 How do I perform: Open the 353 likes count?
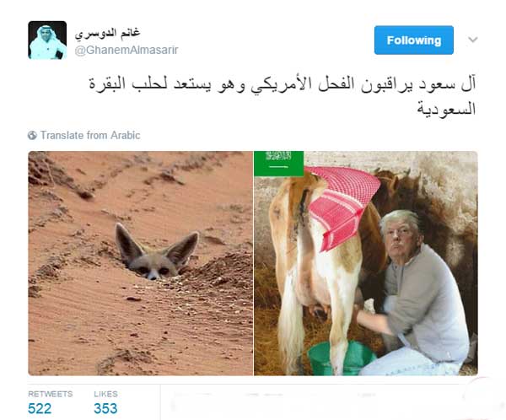click(105, 408)
